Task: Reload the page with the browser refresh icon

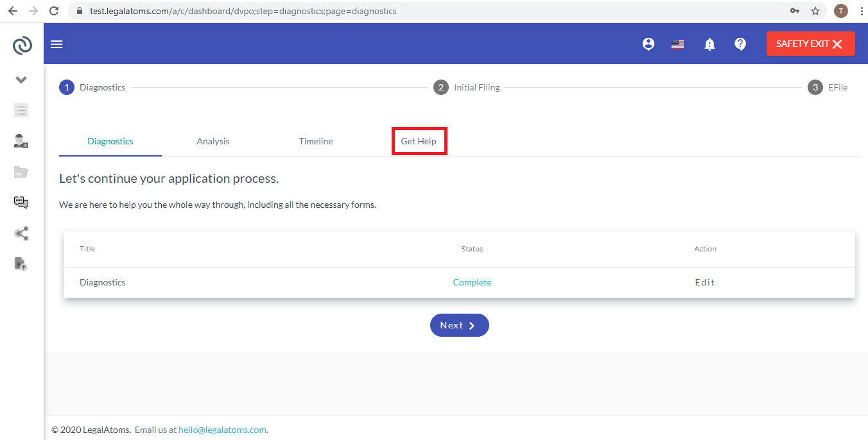Action: [x=54, y=11]
